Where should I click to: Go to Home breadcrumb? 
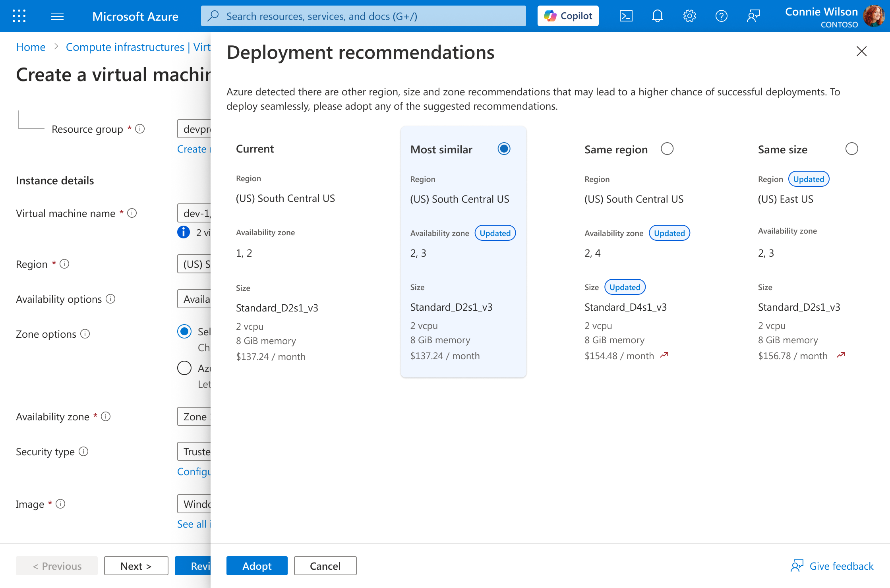click(31, 47)
